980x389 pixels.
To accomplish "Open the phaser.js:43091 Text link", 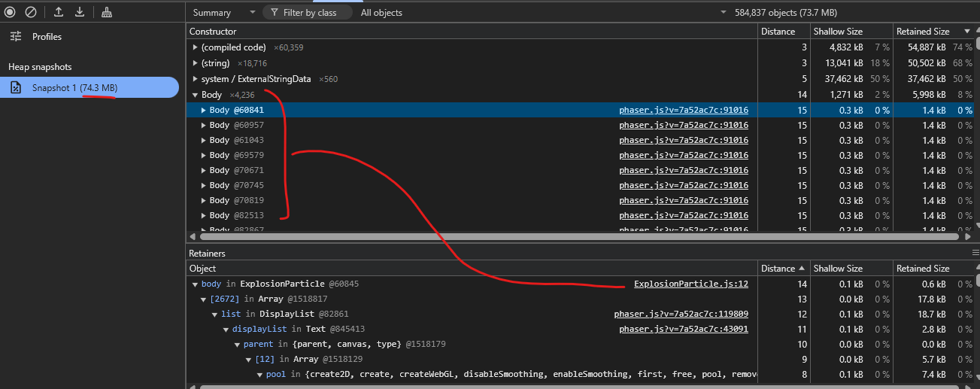I will (x=684, y=329).
